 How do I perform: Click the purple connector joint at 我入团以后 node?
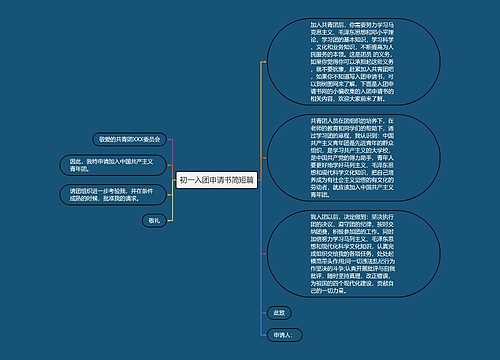click(263, 254)
